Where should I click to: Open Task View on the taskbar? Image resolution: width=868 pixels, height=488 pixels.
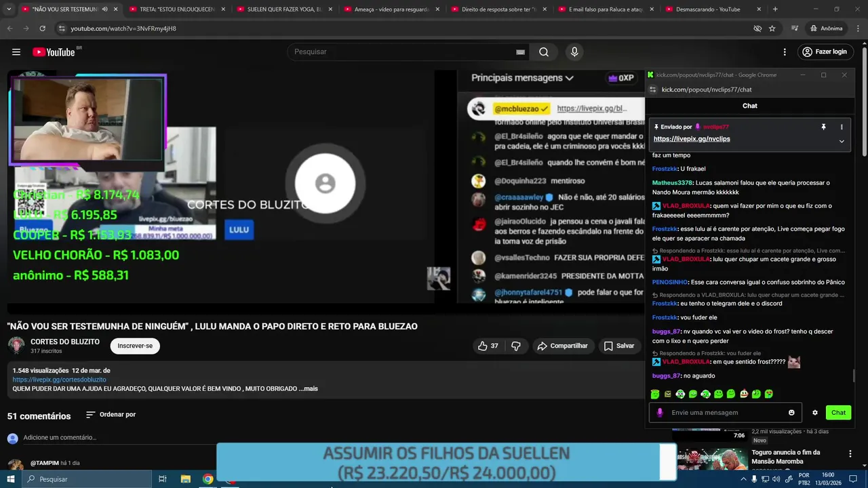click(x=163, y=479)
